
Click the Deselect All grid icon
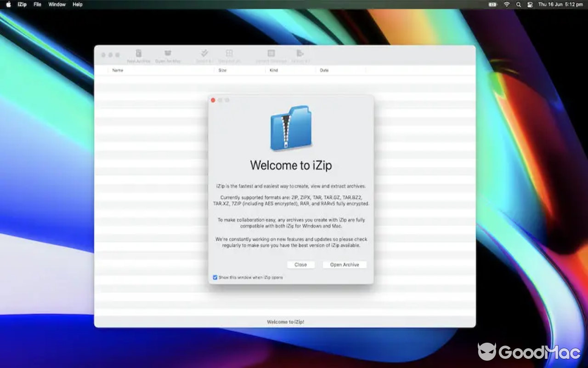230,54
